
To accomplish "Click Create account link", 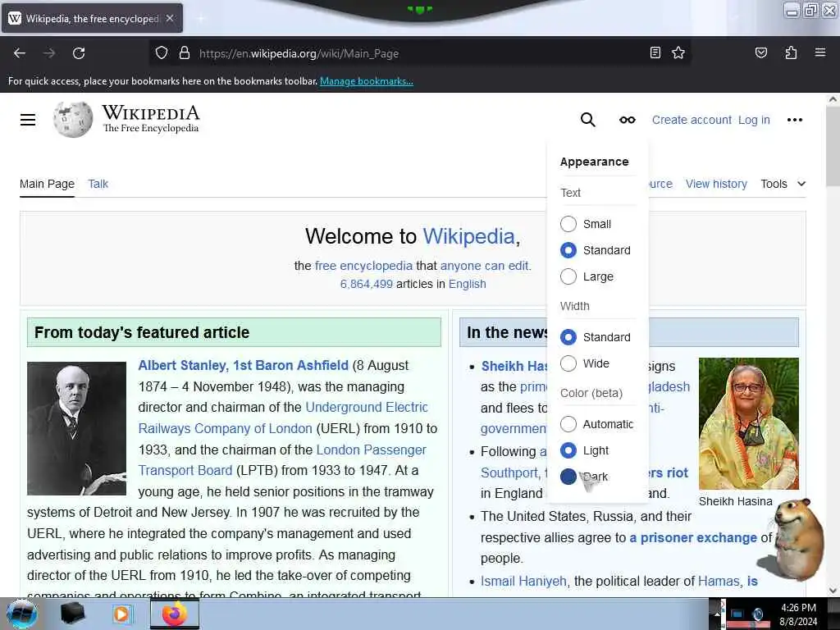I will [x=692, y=120].
